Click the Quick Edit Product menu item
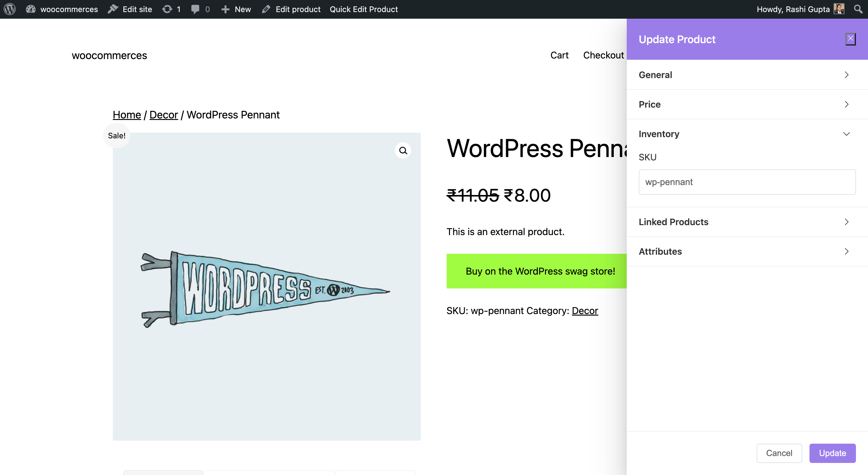 click(363, 9)
